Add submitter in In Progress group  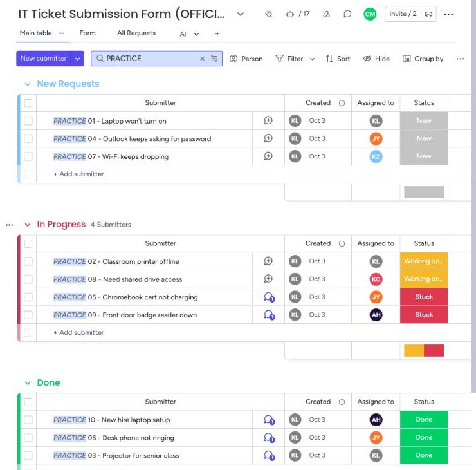point(79,332)
